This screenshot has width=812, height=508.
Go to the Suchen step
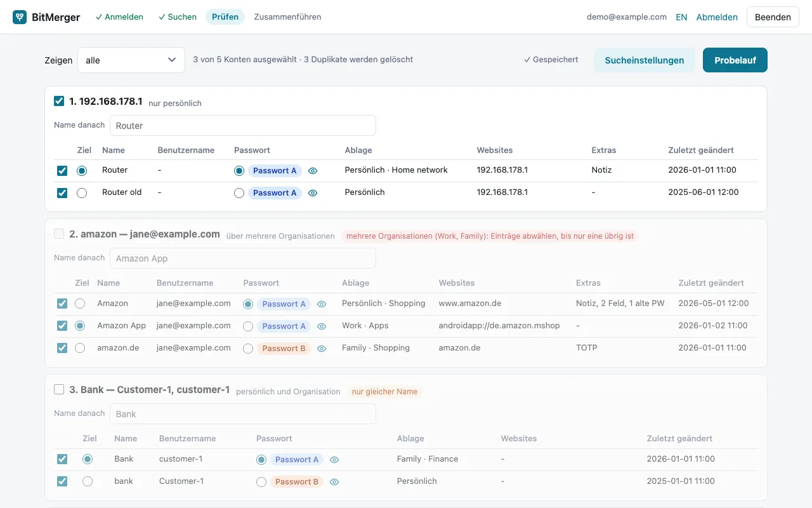point(178,17)
